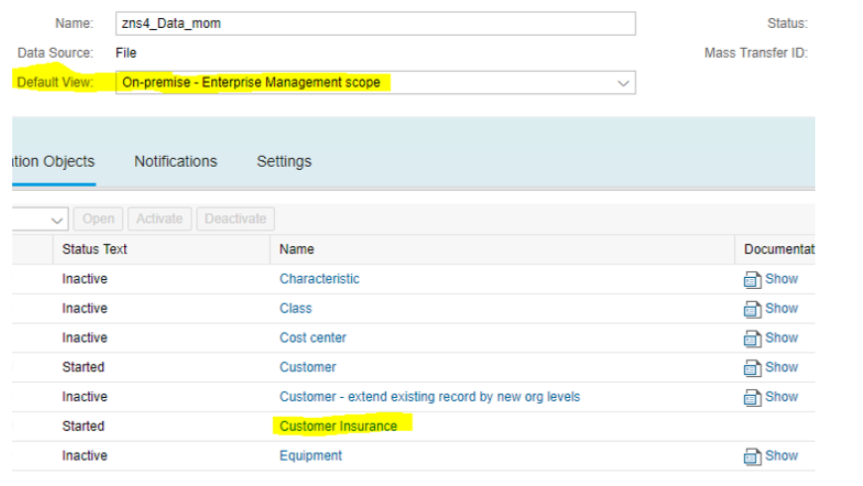863x486 pixels.
Task: Switch to the Notifications tab
Action: (175, 161)
